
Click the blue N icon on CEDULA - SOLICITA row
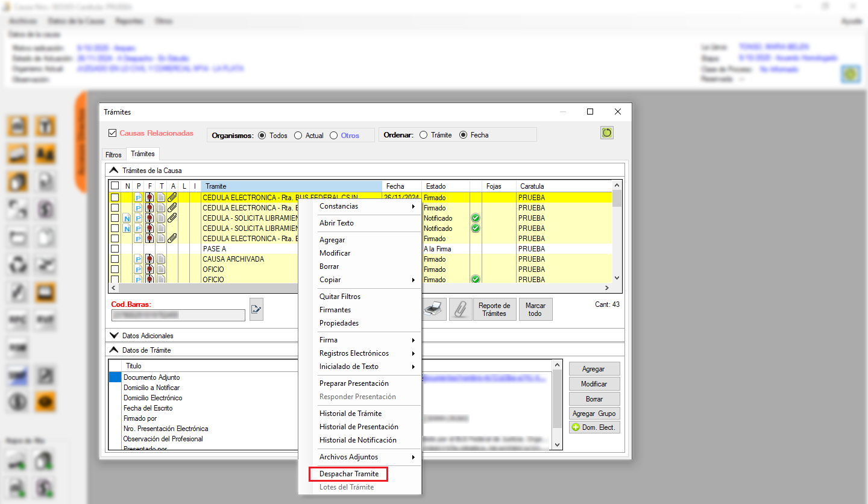click(127, 218)
